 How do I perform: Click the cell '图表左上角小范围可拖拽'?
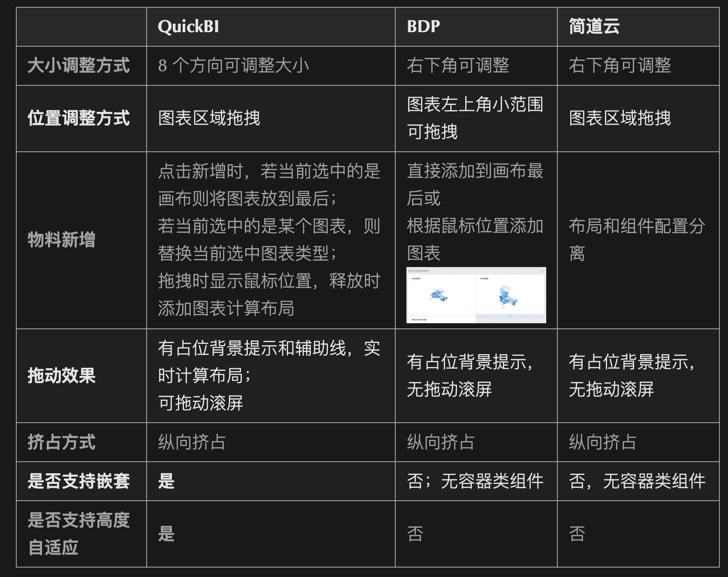coord(475,118)
